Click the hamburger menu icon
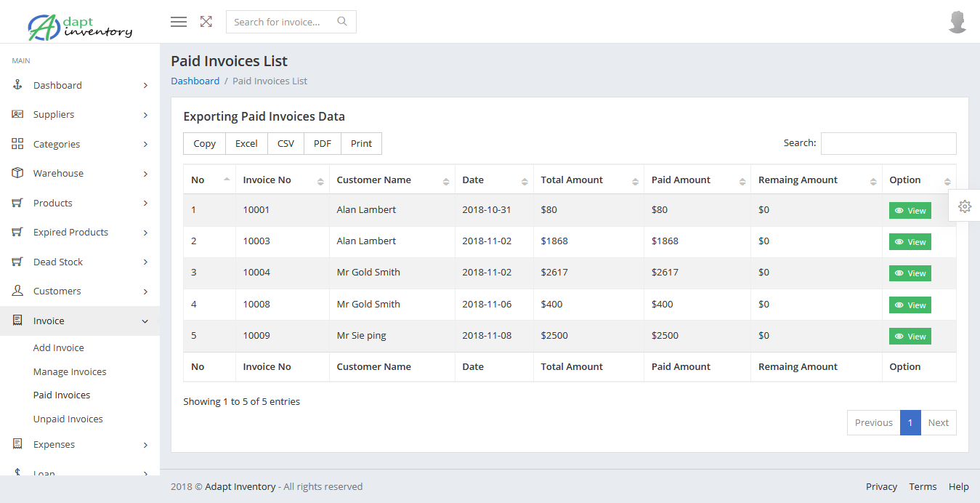This screenshot has height=503, width=980. 179,22
